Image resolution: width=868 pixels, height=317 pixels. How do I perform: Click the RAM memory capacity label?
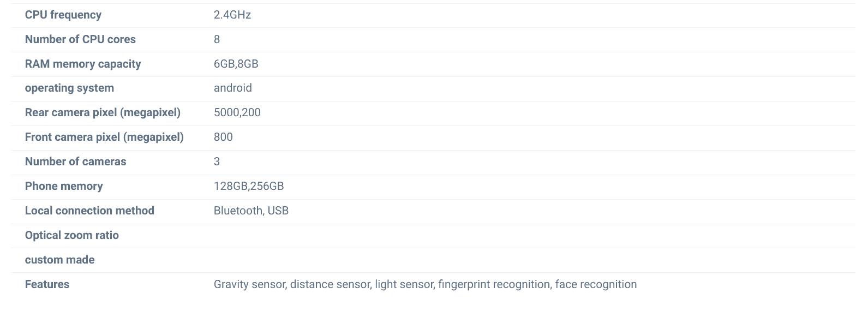coord(83,64)
